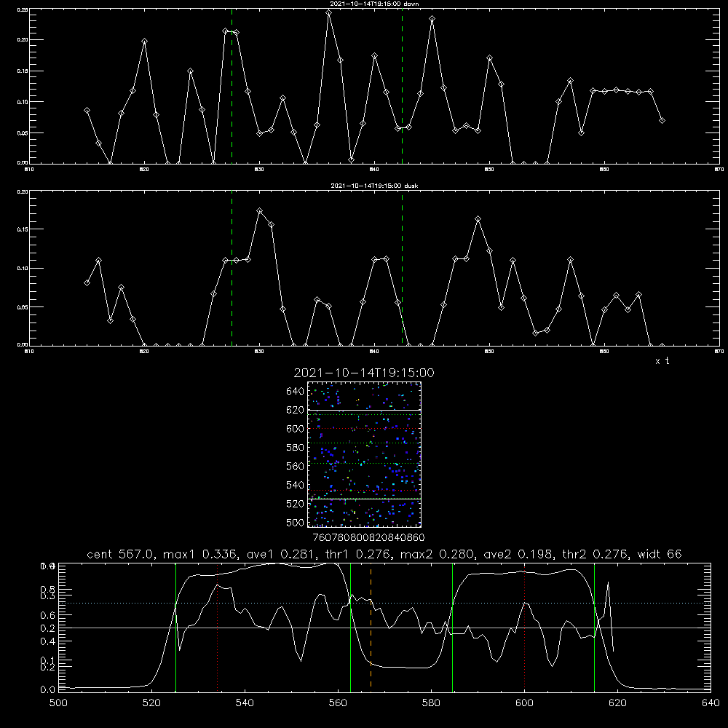728x728 pixels.
Task: Select the 'ave2 0.198' value in the stats line
Action: pos(519,554)
